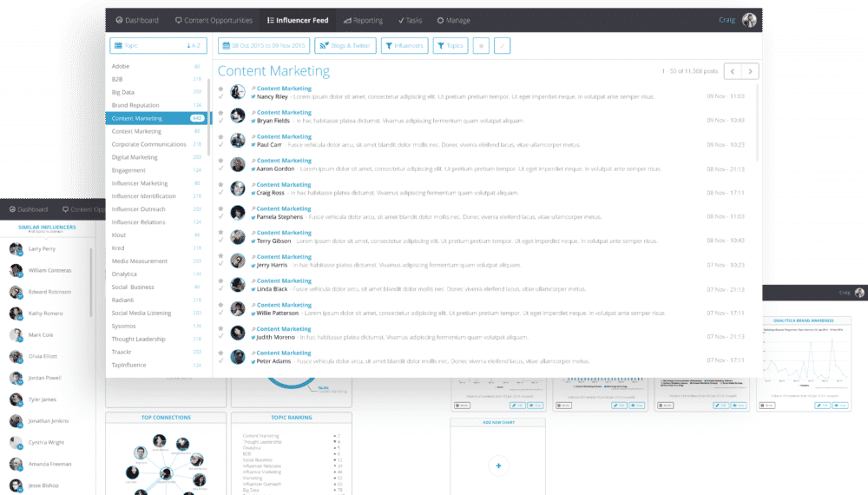Click the star filter button in toolbar
The image size is (868, 495).
(481, 45)
